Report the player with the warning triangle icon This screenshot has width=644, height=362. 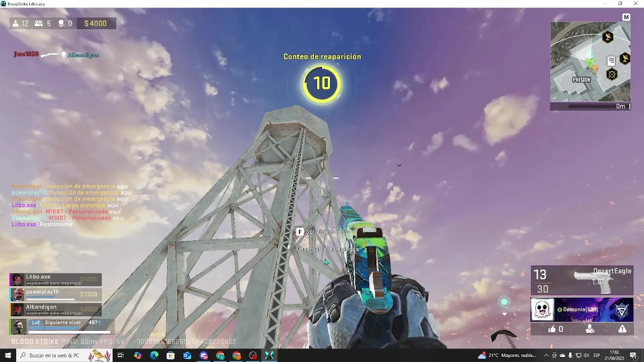click(x=622, y=329)
